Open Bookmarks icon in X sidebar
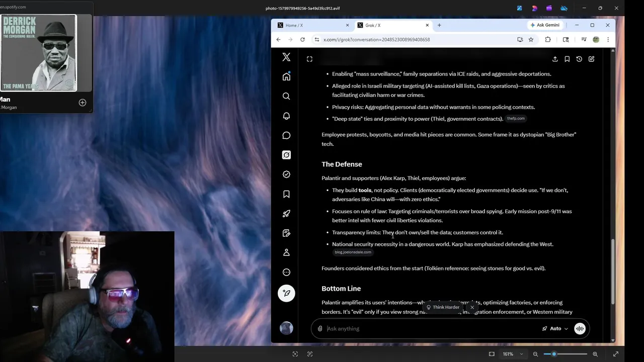Viewport: 644px width, 362px height. point(286,194)
